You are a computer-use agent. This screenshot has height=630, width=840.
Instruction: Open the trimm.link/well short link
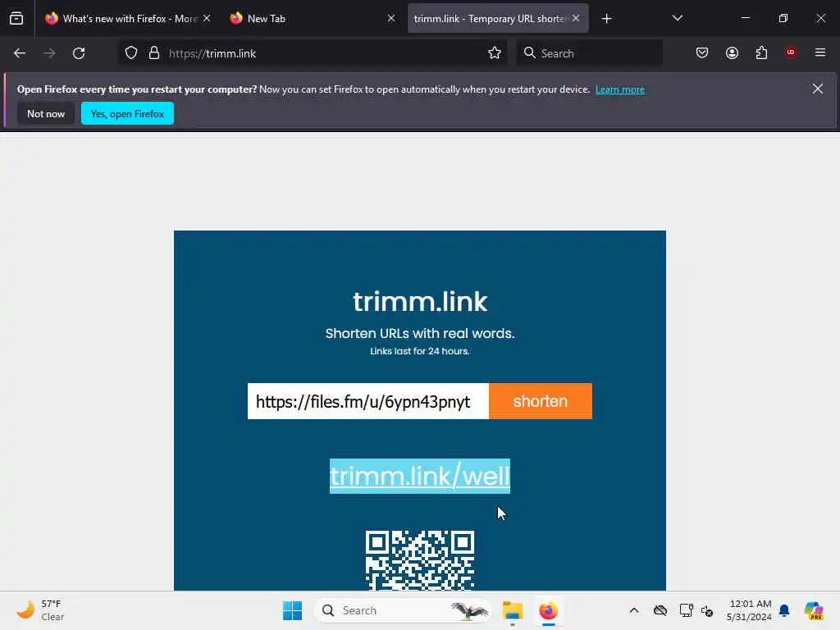pyautogui.click(x=420, y=477)
